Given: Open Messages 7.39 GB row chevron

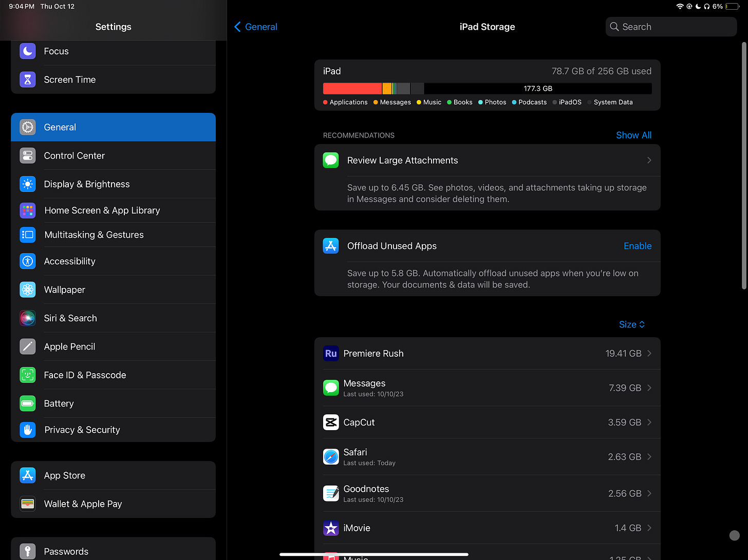Looking at the screenshot, I should [649, 388].
